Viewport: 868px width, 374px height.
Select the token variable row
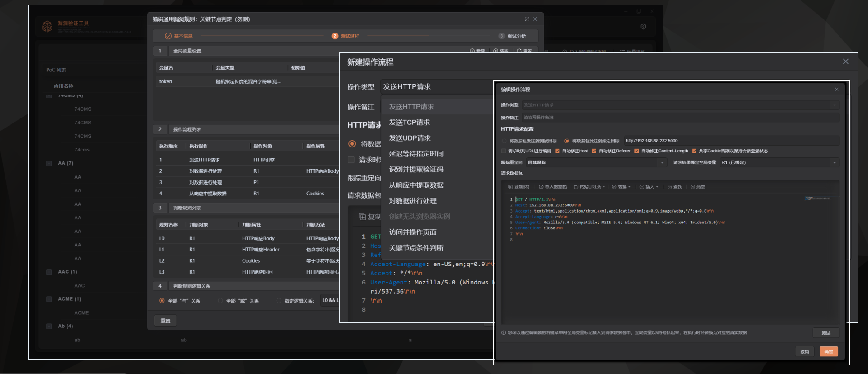coord(247,81)
